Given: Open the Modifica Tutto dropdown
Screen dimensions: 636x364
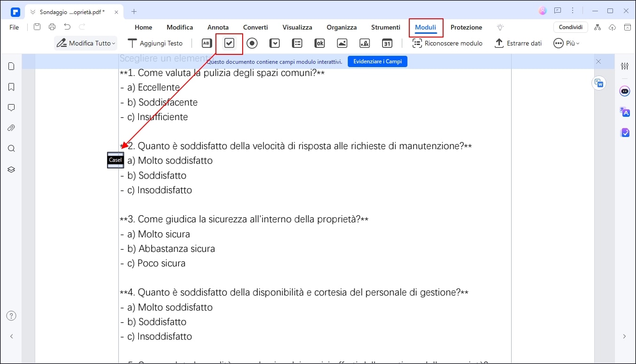Looking at the screenshot, I should (85, 43).
